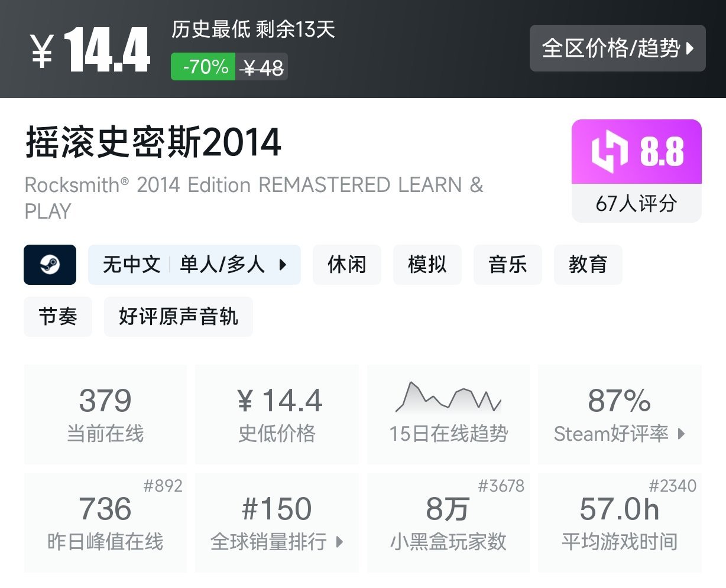Select the 教育 tag
This screenshot has width=726, height=588.
click(588, 265)
